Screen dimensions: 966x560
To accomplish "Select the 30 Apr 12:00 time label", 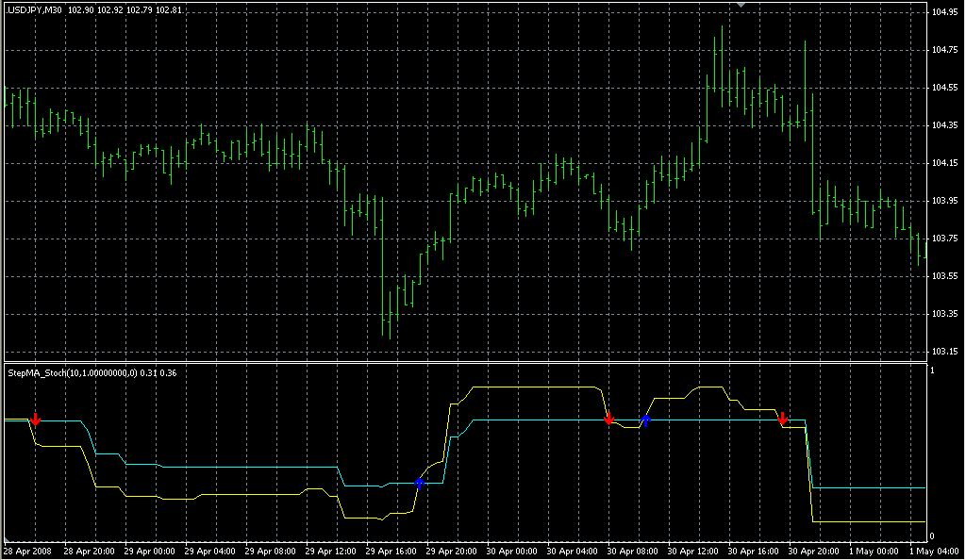I will coord(691,551).
